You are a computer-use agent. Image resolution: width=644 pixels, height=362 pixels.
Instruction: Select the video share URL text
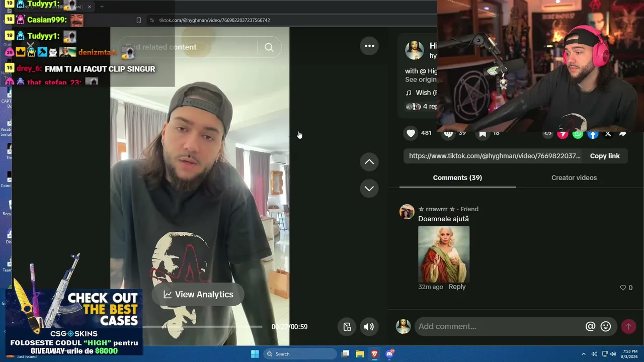click(x=495, y=156)
